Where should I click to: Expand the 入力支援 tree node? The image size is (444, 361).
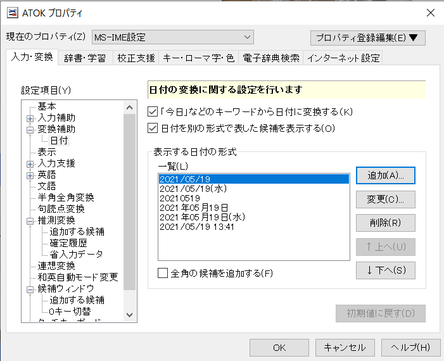pyautogui.click(x=30, y=164)
